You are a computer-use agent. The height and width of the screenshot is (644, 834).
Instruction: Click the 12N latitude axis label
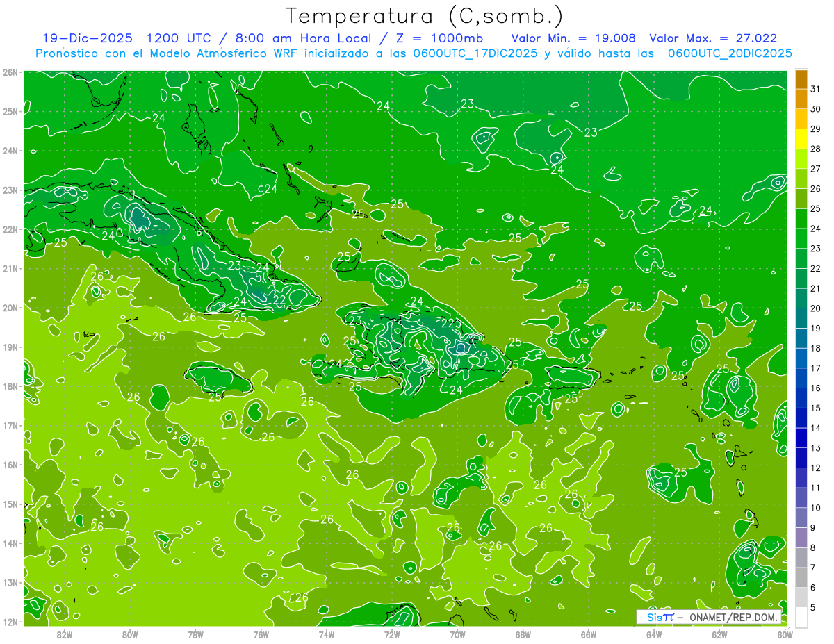(10, 621)
